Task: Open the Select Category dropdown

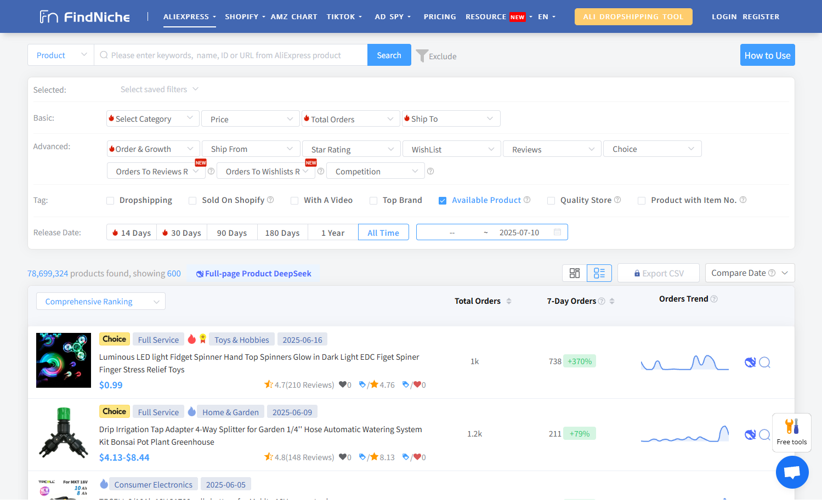Action: (x=153, y=118)
